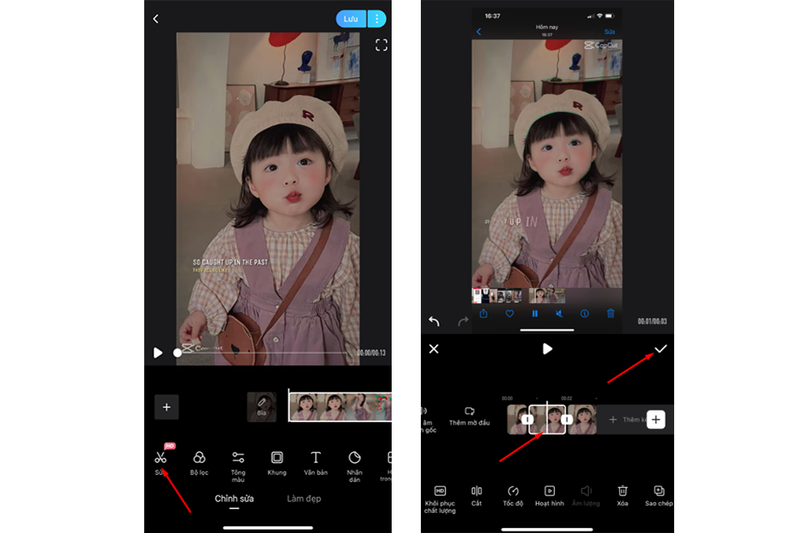The image size is (800, 533).
Task: Click the left trim handle of selected clip
Action: pyautogui.click(x=527, y=419)
